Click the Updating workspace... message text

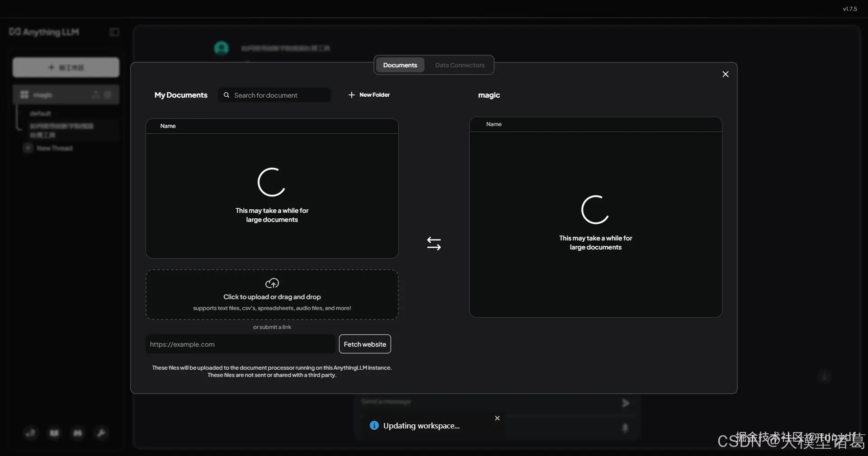click(x=421, y=426)
